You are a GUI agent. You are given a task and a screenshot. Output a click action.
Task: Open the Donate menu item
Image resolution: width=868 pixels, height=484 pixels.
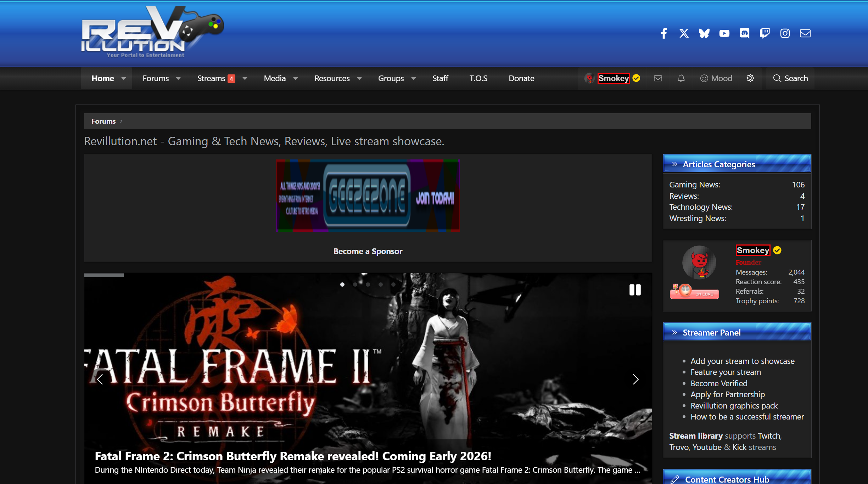coord(521,78)
